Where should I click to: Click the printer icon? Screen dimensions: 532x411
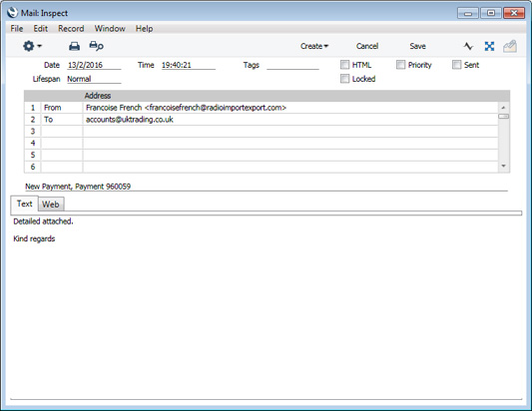click(74, 46)
